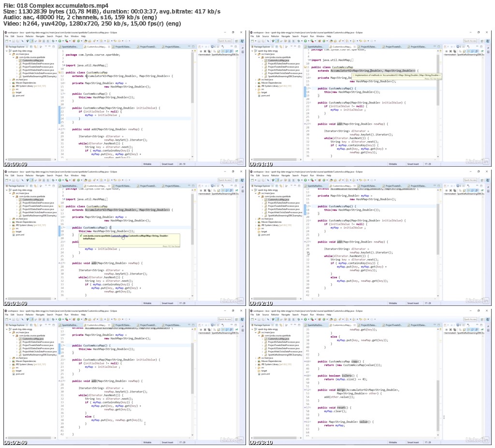Switch to ProjectTweetsD tab in 00:01:40 frame
The width and height of the screenshot is (495, 448).
tap(147, 186)
